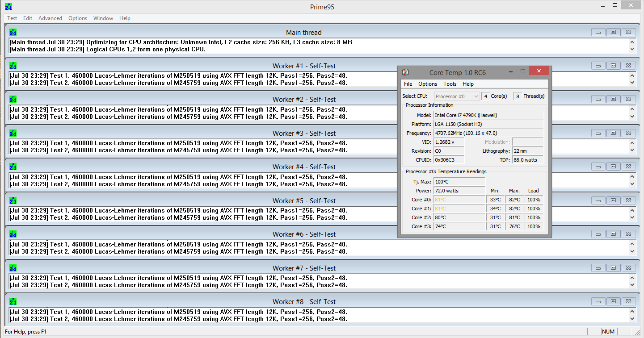Click the NUM indicator in status bar
This screenshot has width=644, height=338.
tap(608, 332)
